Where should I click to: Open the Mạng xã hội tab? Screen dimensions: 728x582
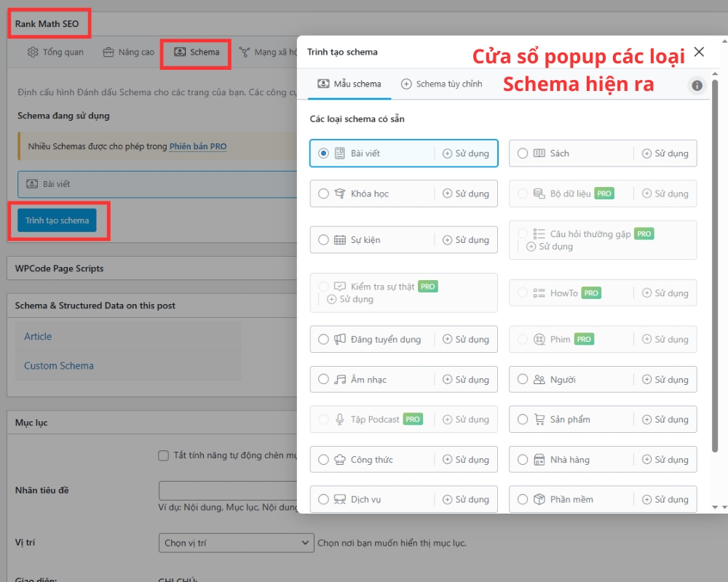click(x=268, y=52)
